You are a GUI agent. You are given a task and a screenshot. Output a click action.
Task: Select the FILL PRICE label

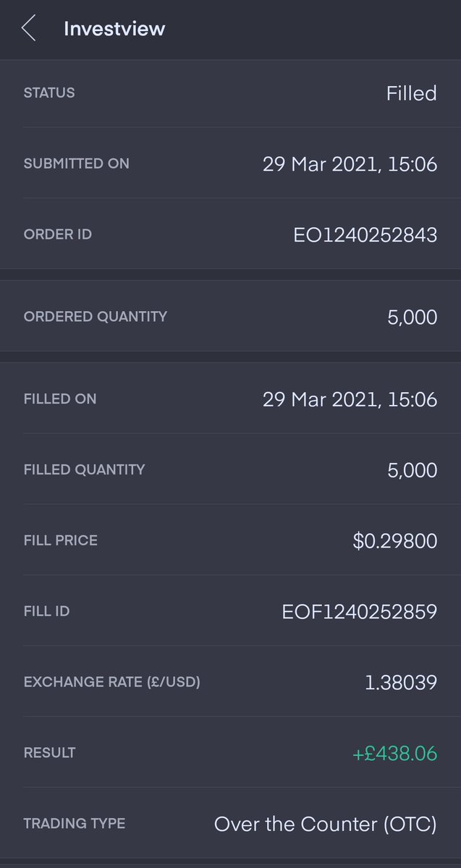tap(60, 540)
